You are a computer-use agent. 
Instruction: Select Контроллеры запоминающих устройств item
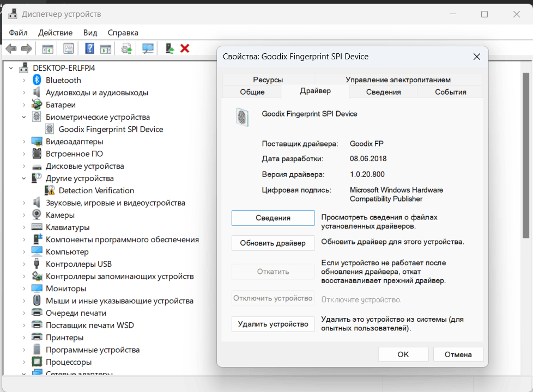point(120,276)
